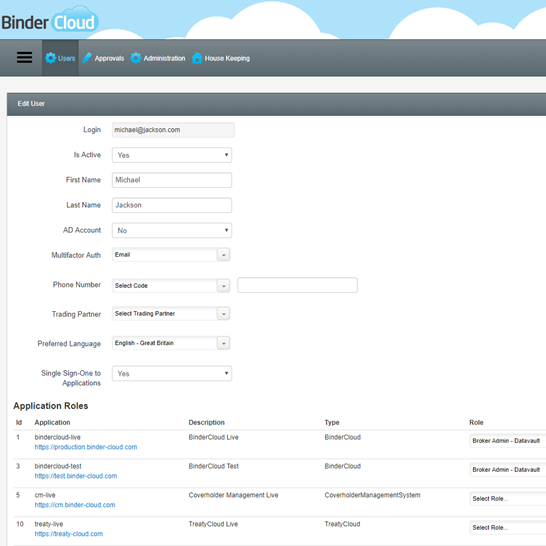Screen dimensions: 546x546
Task: Click the 'English - Great Britain' value field
Action: click(164, 343)
